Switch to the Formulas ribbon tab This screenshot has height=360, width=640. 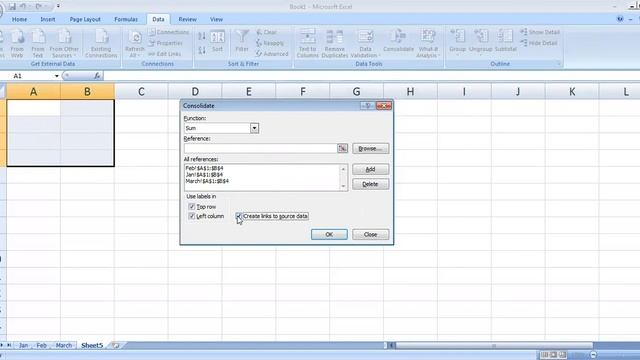tap(126, 19)
